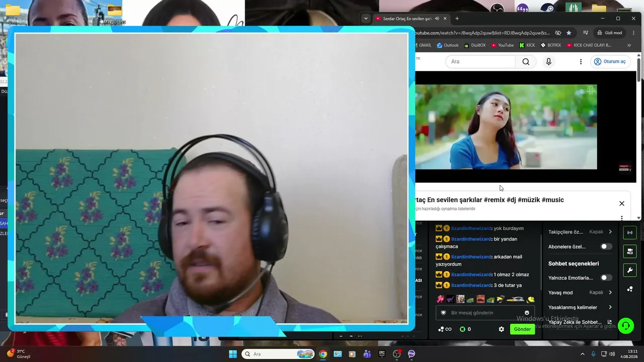Open the BOTRİX bookmark

coord(550,45)
